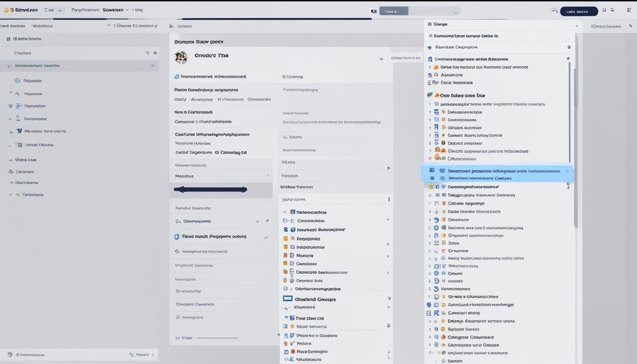Viewport: 637px width, 364px height.
Task: Select the blue highlighted row in the right list
Action: click(x=497, y=174)
